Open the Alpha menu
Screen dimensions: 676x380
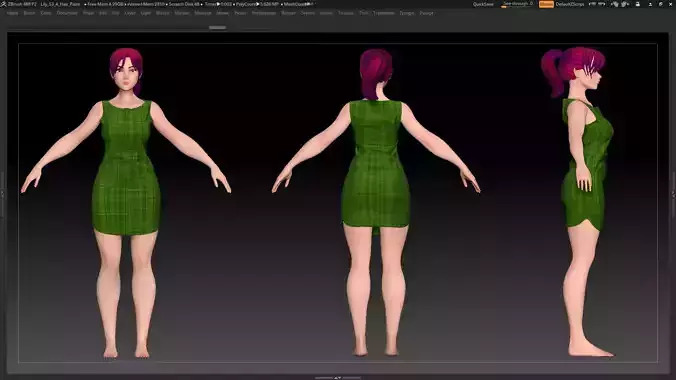point(13,13)
